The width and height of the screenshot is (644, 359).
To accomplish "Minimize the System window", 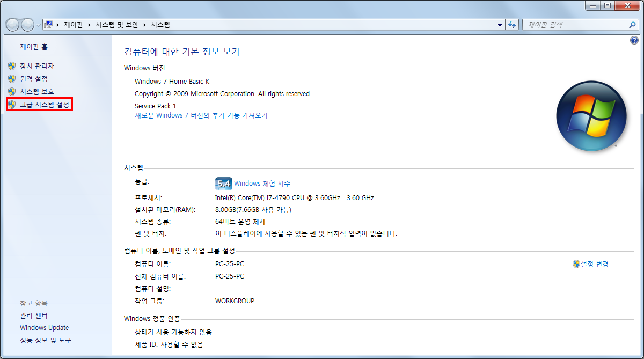I will [592, 5].
